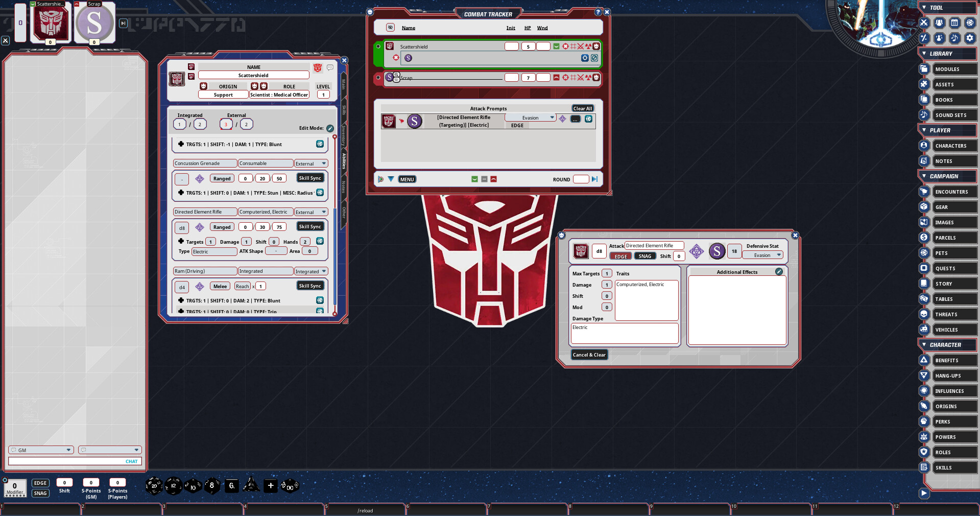980x516 pixels.
Task: Roll the d6 die in the dice toolbar
Action: (231, 485)
